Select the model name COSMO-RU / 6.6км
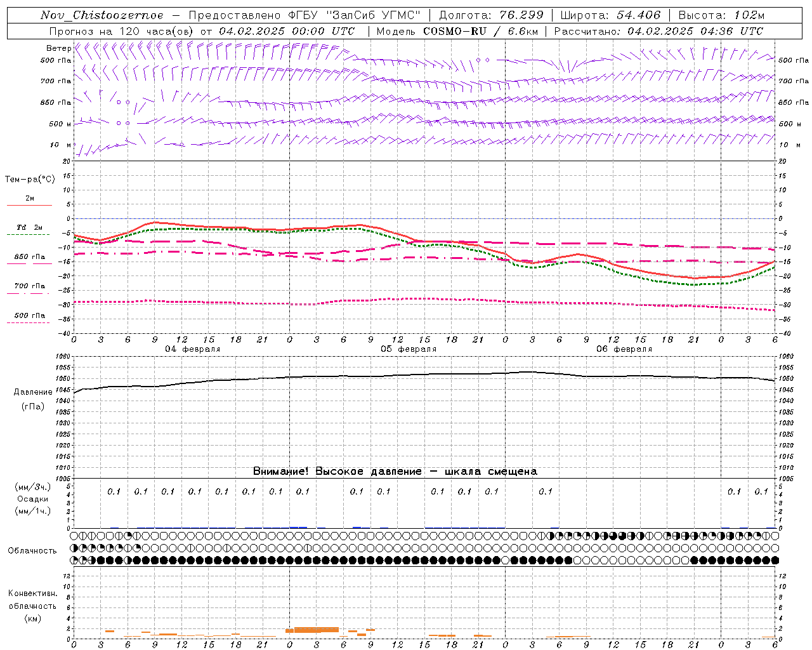Viewport: 812px width, 650px height. 480,31
